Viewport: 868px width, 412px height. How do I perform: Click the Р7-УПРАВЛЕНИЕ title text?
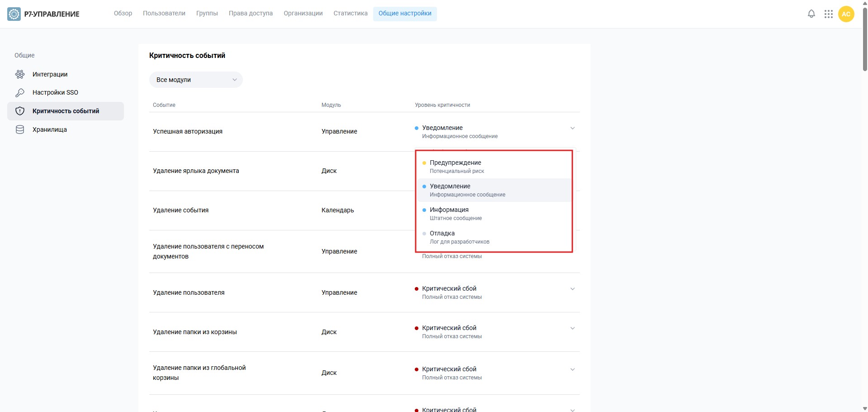(x=52, y=14)
